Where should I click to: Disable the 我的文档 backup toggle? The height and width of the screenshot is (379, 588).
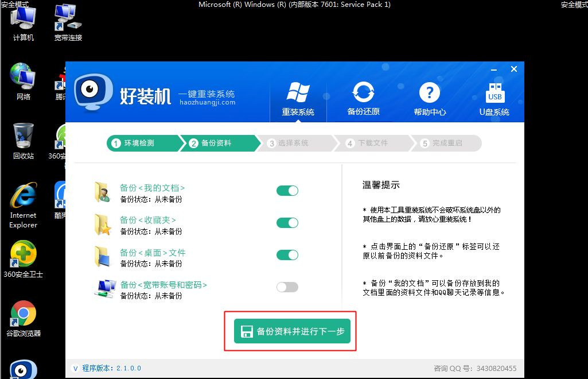pyautogui.click(x=287, y=190)
